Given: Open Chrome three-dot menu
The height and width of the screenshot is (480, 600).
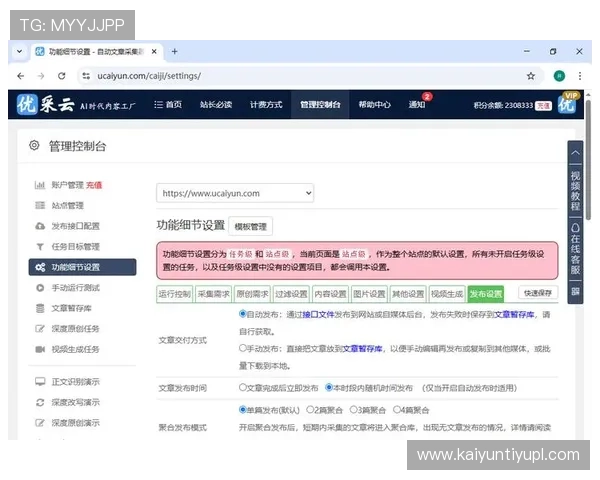Looking at the screenshot, I should [x=580, y=76].
